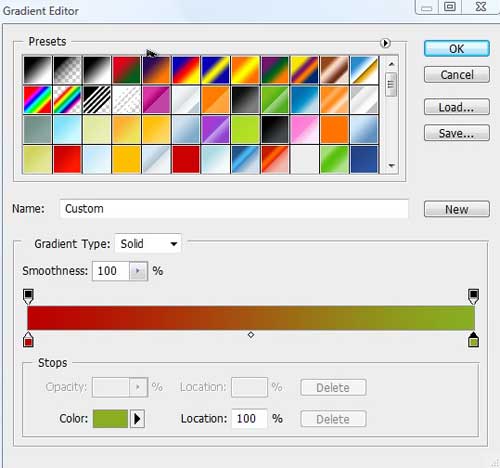The image size is (500, 468).
Task: Click the opacity stop Location field
Action: point(249,387)
